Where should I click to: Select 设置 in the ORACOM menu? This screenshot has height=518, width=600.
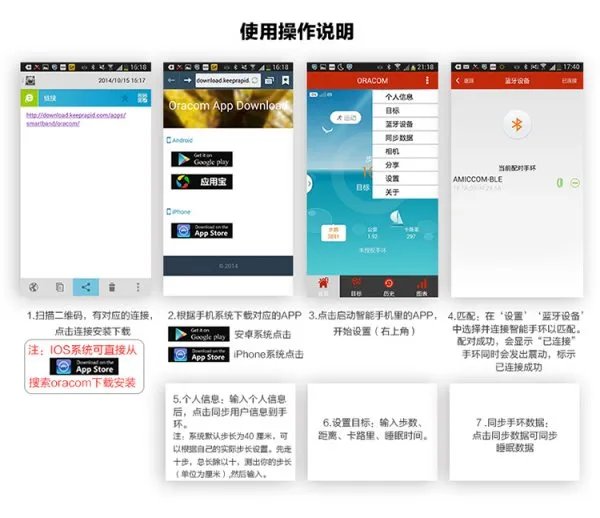coord(405,178)
